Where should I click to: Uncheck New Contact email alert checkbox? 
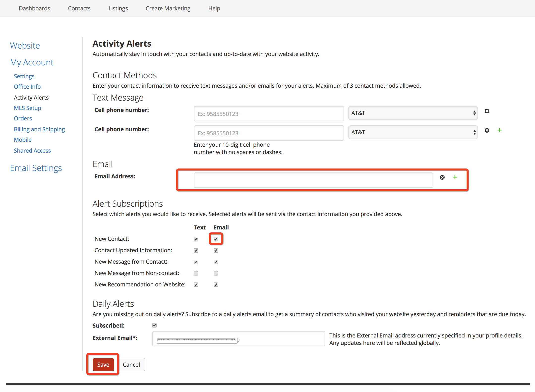(x=216, y=239)
